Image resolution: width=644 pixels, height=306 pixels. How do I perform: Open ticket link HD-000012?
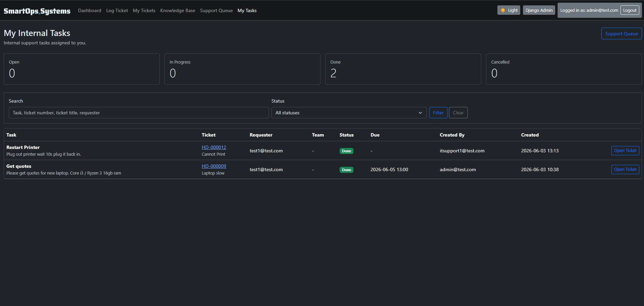click(x=214, y=147)
